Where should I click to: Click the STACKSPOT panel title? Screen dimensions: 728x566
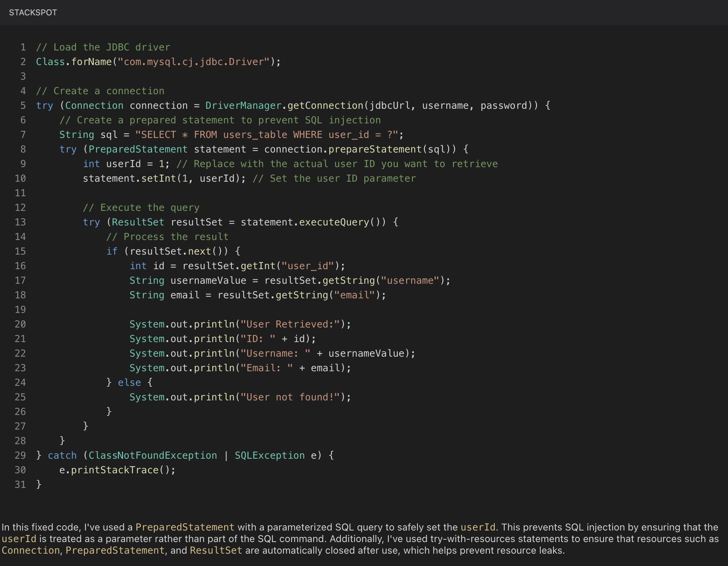point(33,12)
